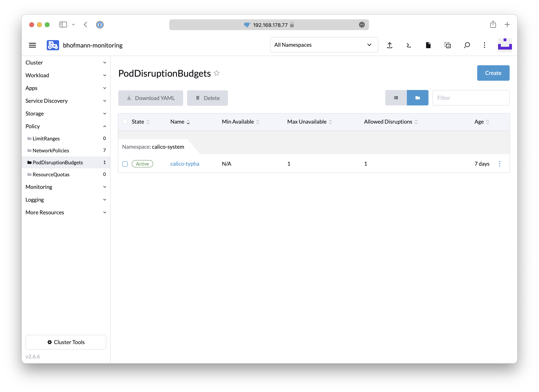Sort table by Allowed Disruptions column
The height and width of the screenshot is (392, 539).
pyautogui.click(x=391, y=122)
